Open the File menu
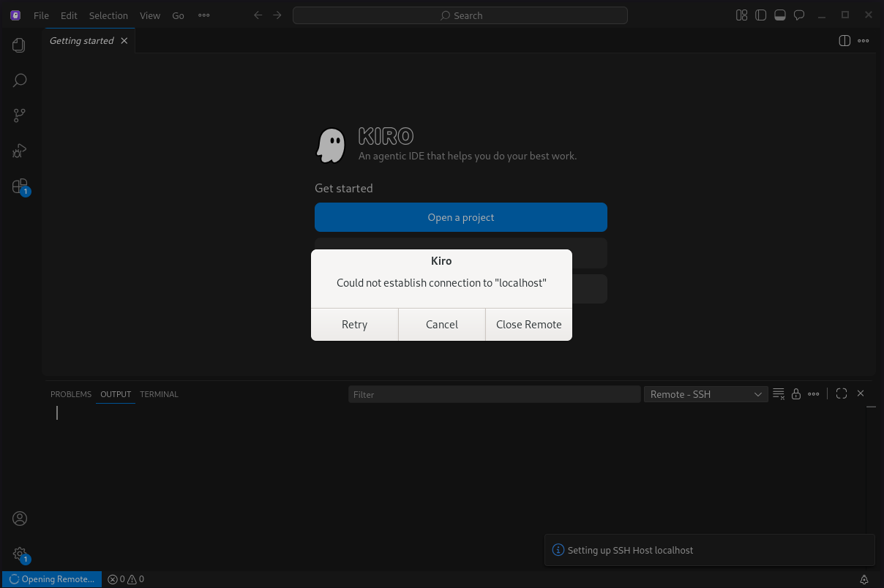 41,15
